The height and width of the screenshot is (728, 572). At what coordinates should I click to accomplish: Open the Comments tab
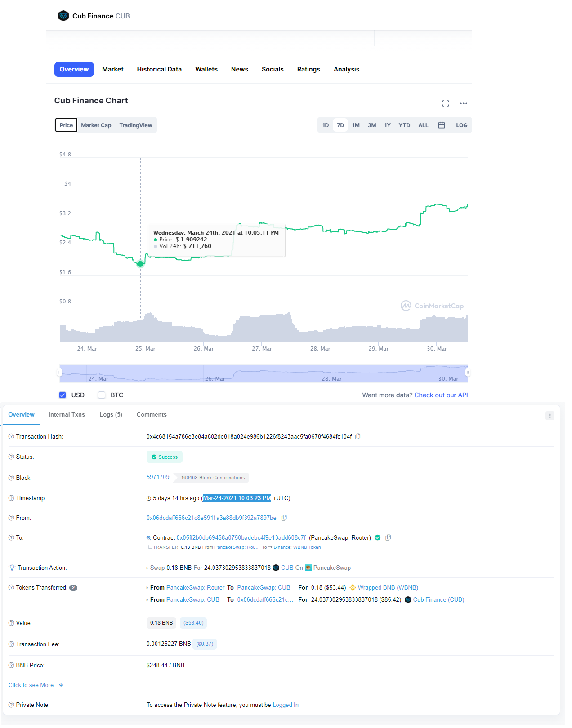(152, 414)
